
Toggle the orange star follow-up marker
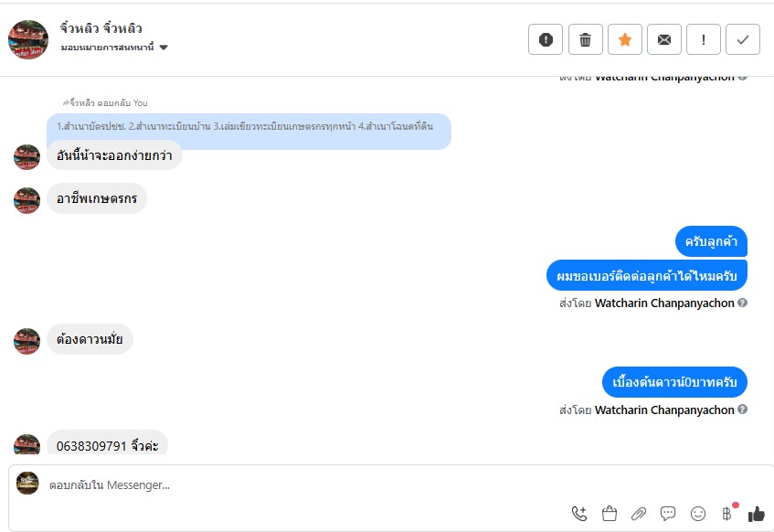pyautogui.click(x=624, y=39)
